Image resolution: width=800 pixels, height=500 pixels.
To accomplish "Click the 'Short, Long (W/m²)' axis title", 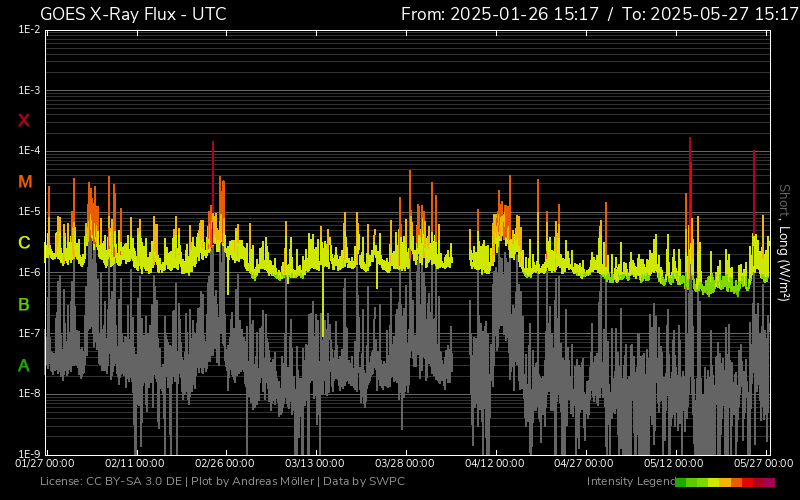I will coord(784,243).
